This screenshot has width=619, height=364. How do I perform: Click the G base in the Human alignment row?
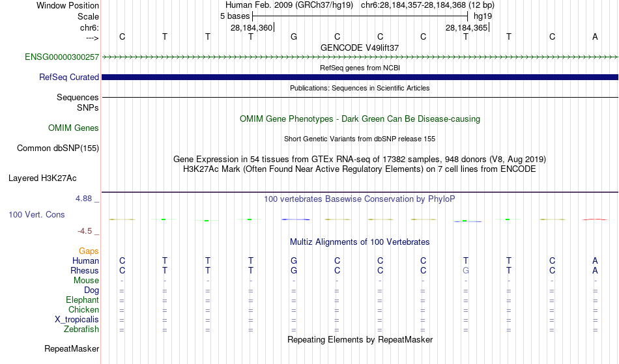click(x=294, y=260)
